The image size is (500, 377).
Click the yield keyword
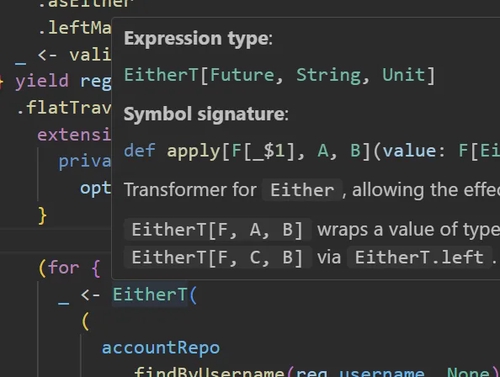[42, 82]
